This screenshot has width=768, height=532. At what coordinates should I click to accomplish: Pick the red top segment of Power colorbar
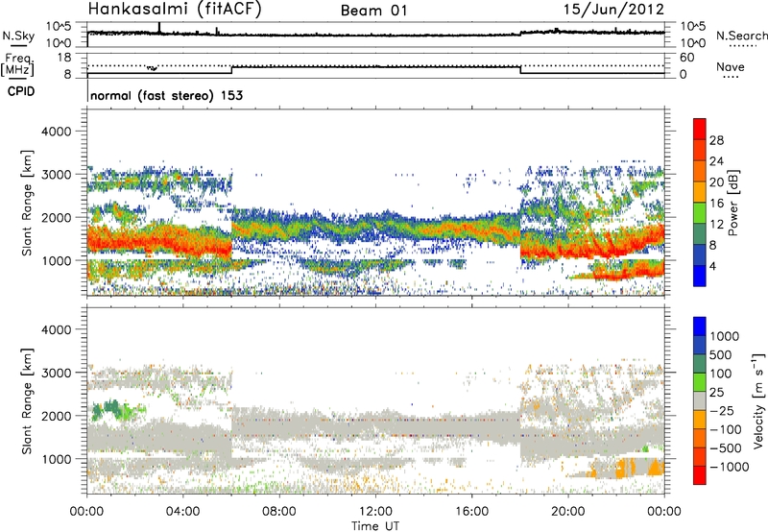(x=700, y=129)
